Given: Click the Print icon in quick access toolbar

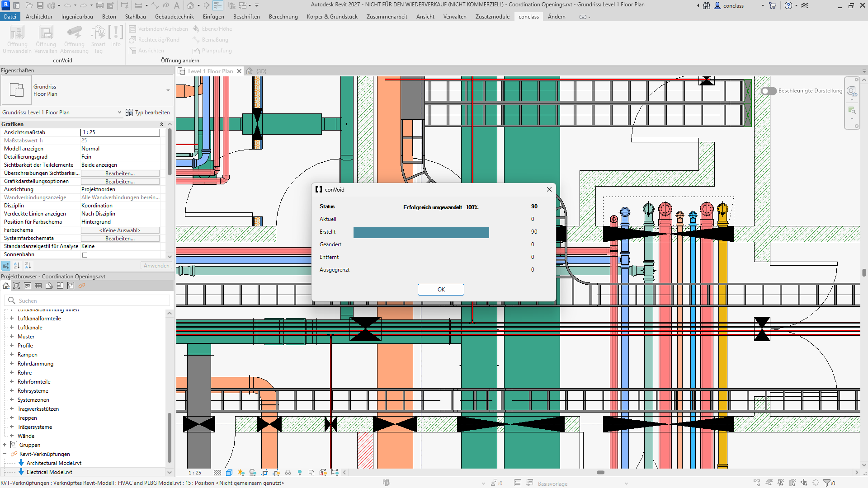Looking at the screenshot, I should [x=100, y=5].
